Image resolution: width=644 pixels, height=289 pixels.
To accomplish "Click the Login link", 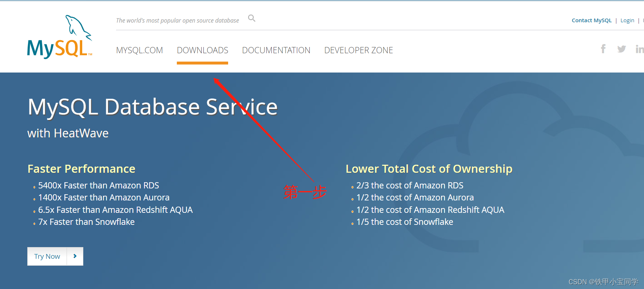I will [627, 20].
